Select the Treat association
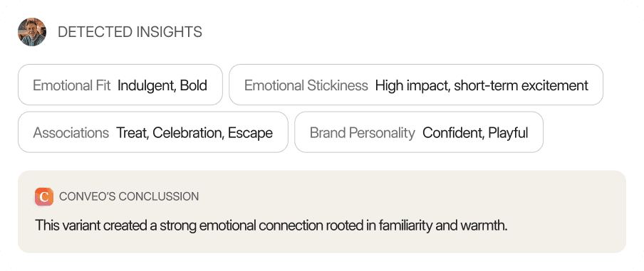Screen dimensions: 644x271 pos(133,133)
